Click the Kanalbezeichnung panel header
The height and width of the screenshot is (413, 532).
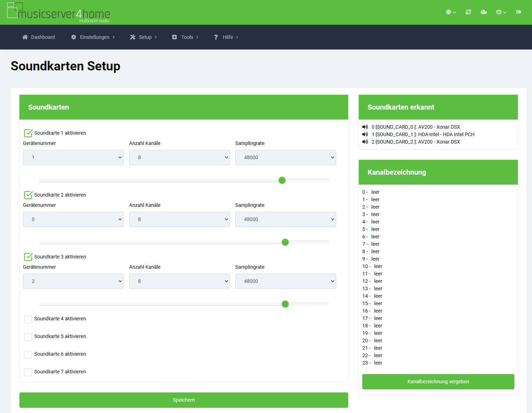click(x=438, y=172)
